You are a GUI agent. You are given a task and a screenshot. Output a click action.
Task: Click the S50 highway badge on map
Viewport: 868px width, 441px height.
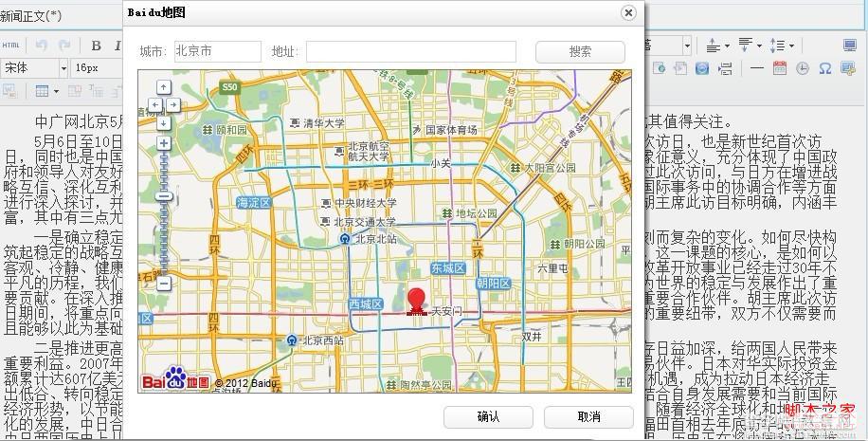tap(228, 87)
